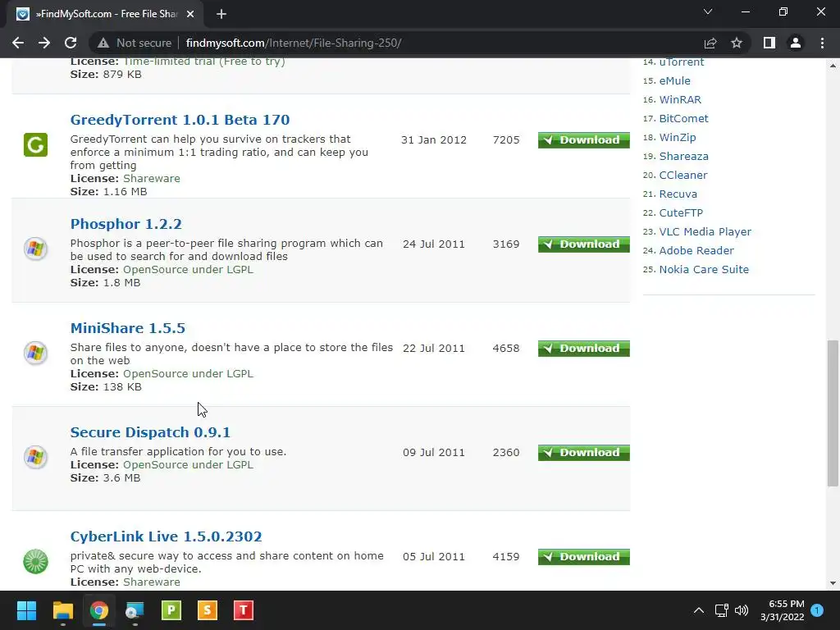Screen dimensions: 840x630
Task: Click GreedyTorrent's Shareware license link
Action: [152, 178]
